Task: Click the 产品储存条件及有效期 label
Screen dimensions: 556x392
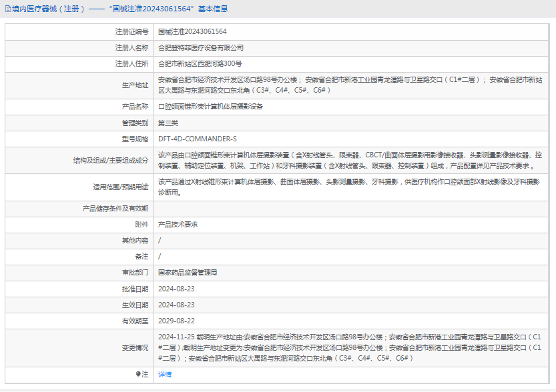Action: pyautogui.click(x=115, y=209)
